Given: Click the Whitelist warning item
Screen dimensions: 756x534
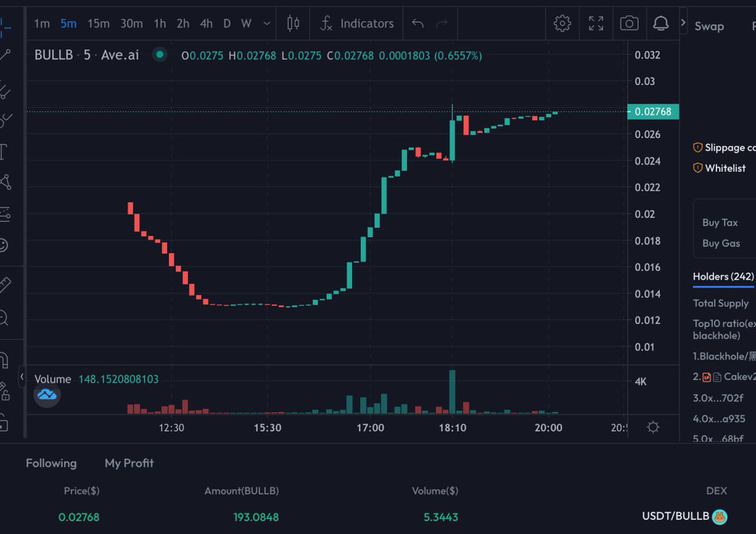Looking at the screenshot, I should pyautogui.click(x=719, y=168).
